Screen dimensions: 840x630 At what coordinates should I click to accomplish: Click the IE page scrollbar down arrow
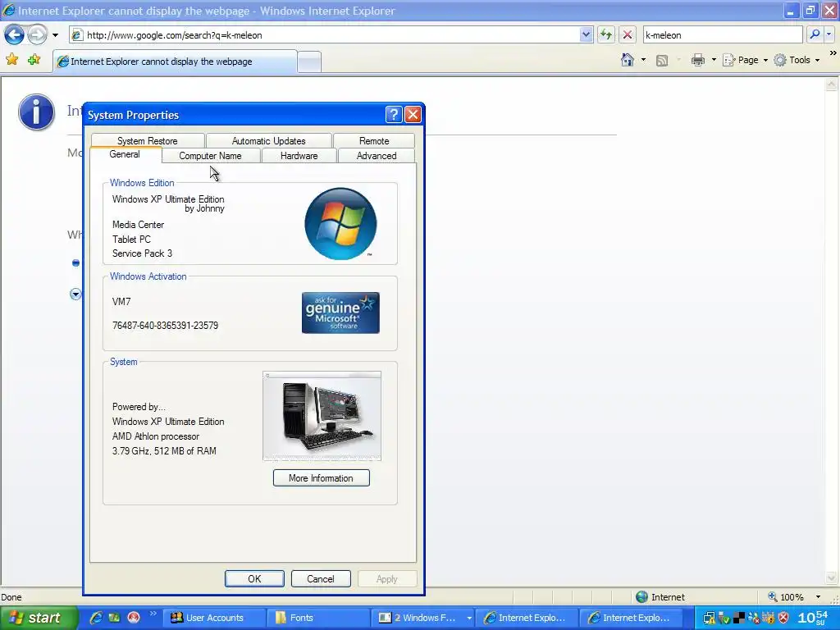(x=832, y=578)
